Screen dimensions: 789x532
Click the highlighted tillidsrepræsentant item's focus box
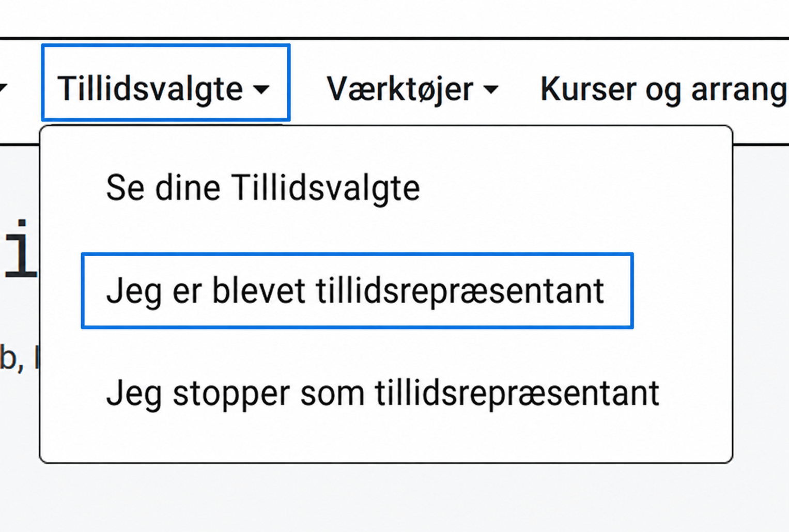click(357, 290)
